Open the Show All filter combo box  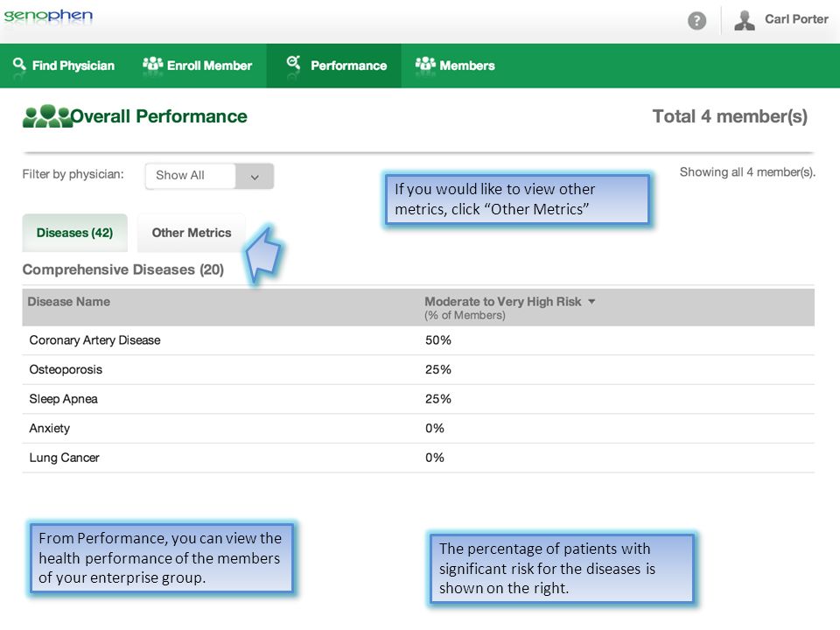pyautogui.click(x=209, y=176)
